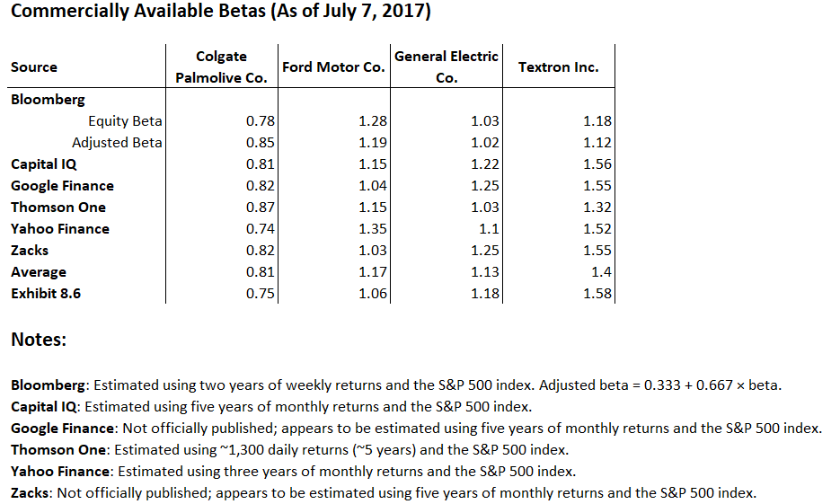This screenshot has height=504, width=840.
Task: Select the Bloomberg note about weekly returns
Action: point(395,385)
